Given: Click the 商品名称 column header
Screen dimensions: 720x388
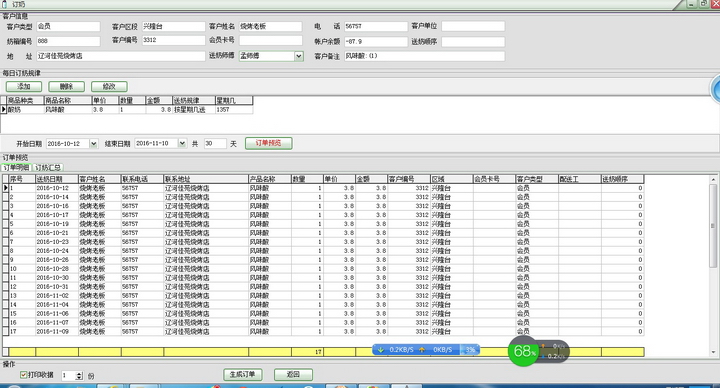Looking at the screenshot, I should 68,100.
